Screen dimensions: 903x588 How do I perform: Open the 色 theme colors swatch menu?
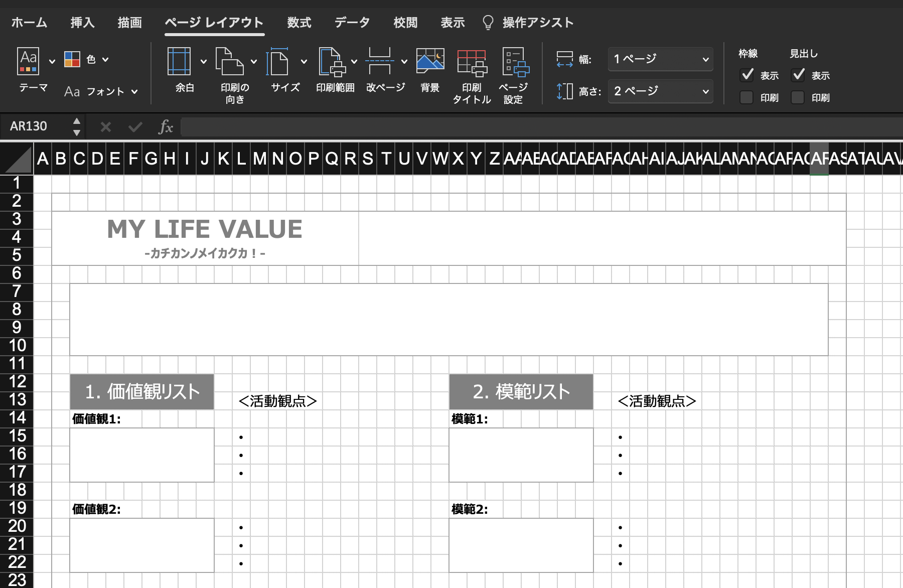coord(86,59)
